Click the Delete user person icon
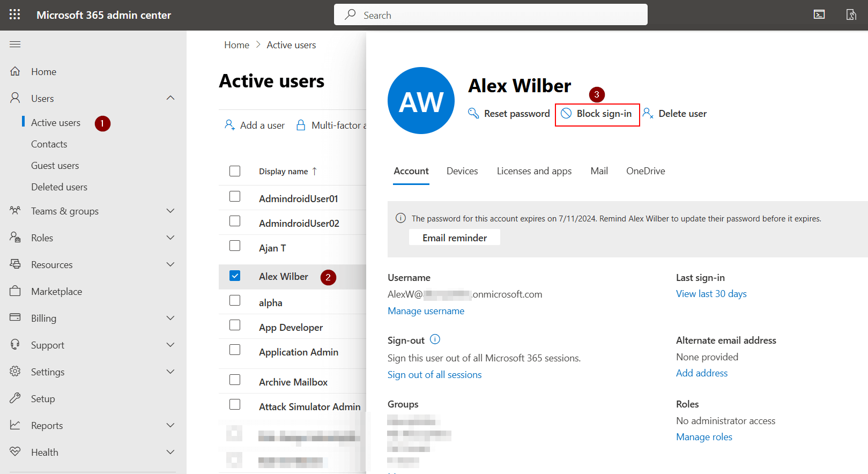This screenshot has width=868, height=474. (648, 113)
